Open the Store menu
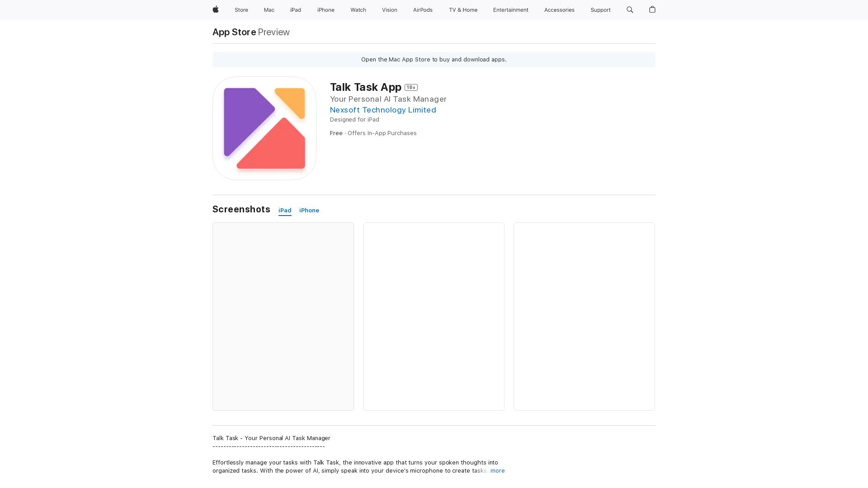The image size is (868, 488). tap(241, 10)
